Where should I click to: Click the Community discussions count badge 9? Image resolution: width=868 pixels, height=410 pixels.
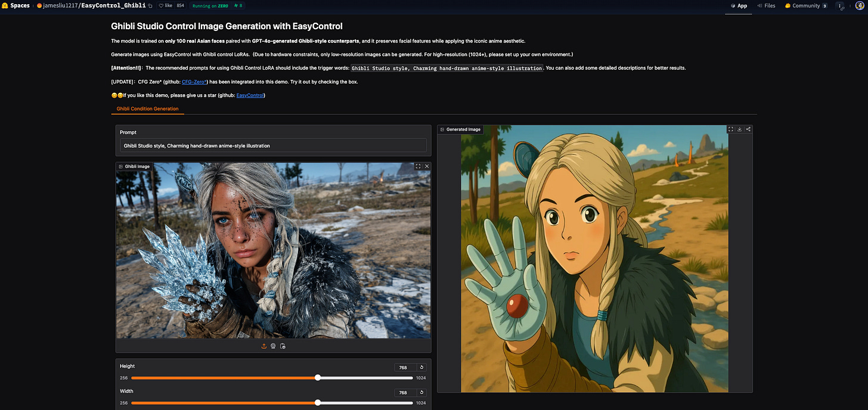pyautogui.click(x=824, y=6)
